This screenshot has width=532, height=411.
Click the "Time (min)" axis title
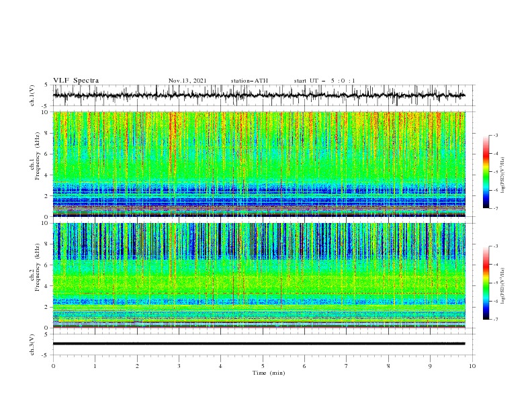[269, 373]
